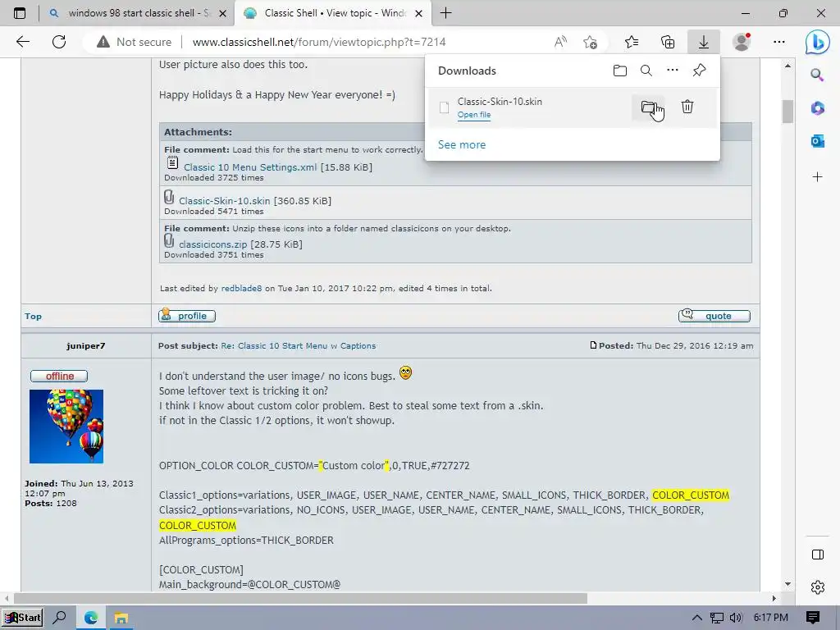Image resolution: width=840 pixels, height=630 pixels.
Task: Open More options ellipsis in Downloads panel
Action: click(x=673, y=71)
